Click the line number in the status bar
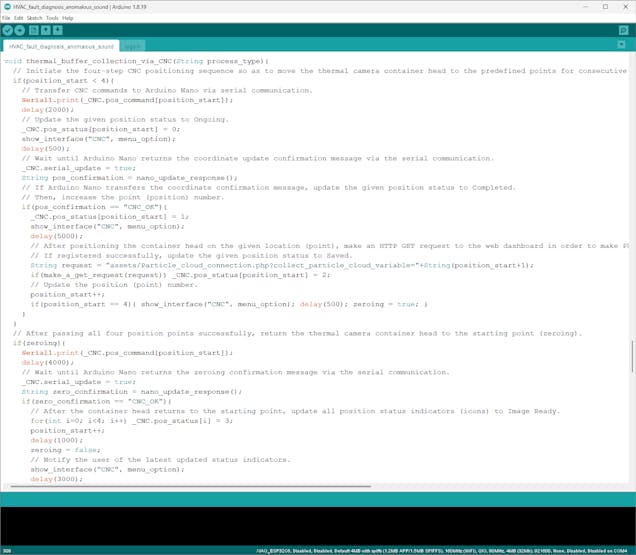636x555 pixels. (x=7, y=551)
